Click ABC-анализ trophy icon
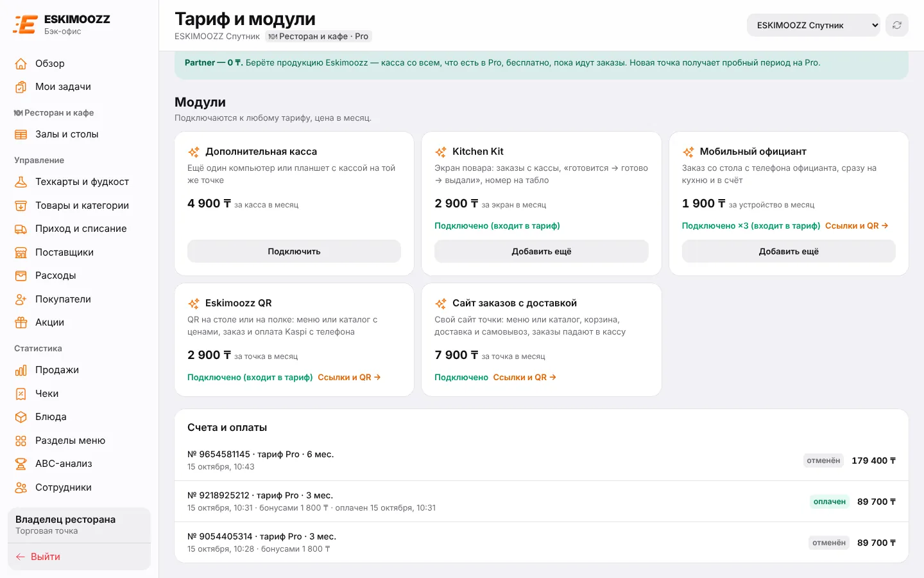The height and width of the screenshot is (578, 924). click(21, 464)
